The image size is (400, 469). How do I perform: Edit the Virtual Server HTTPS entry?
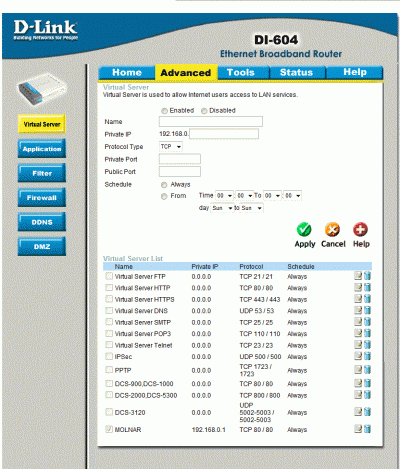[x=358, y=299]
